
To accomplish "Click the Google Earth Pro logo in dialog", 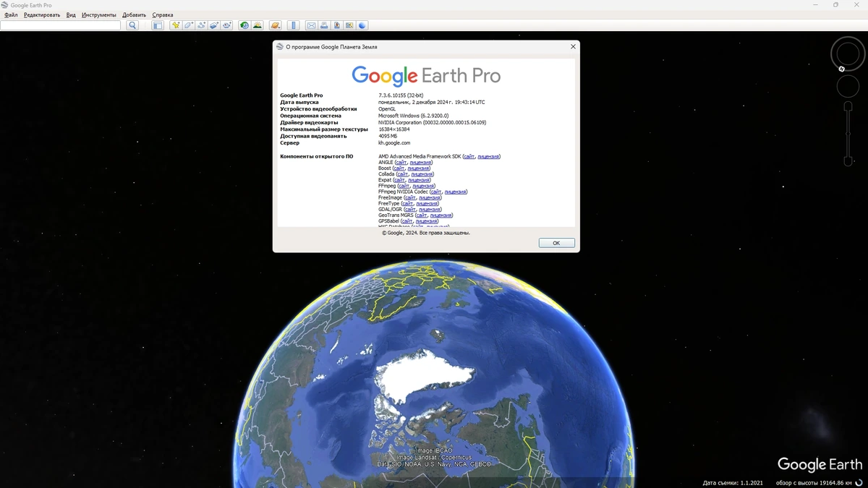I will coord(426,76).
